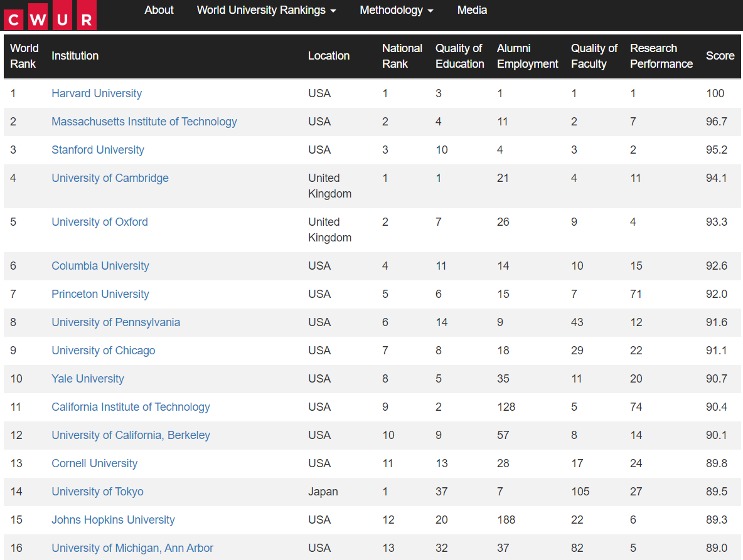This screenshot has width=743, height=560.
Task: Click the Location column header
Action: [x=329, y=56]
